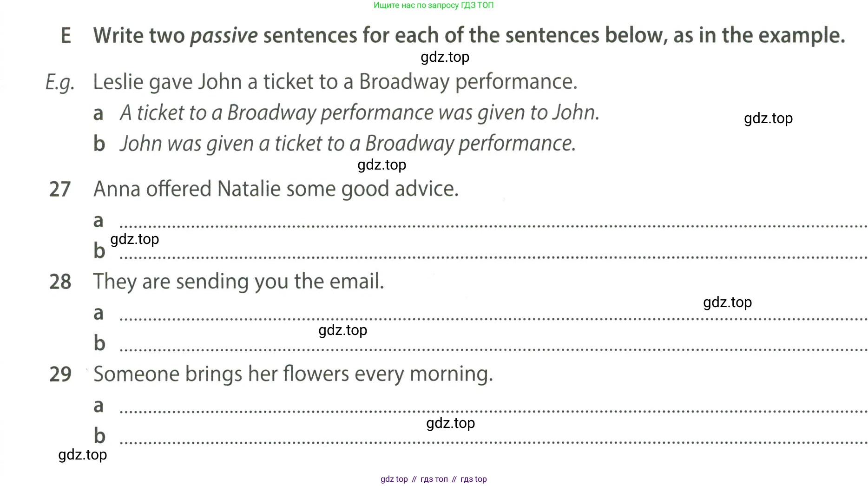
Task: Click the 'gdz top' footer link
Action: pyautogui.click(x=394, y=479)
